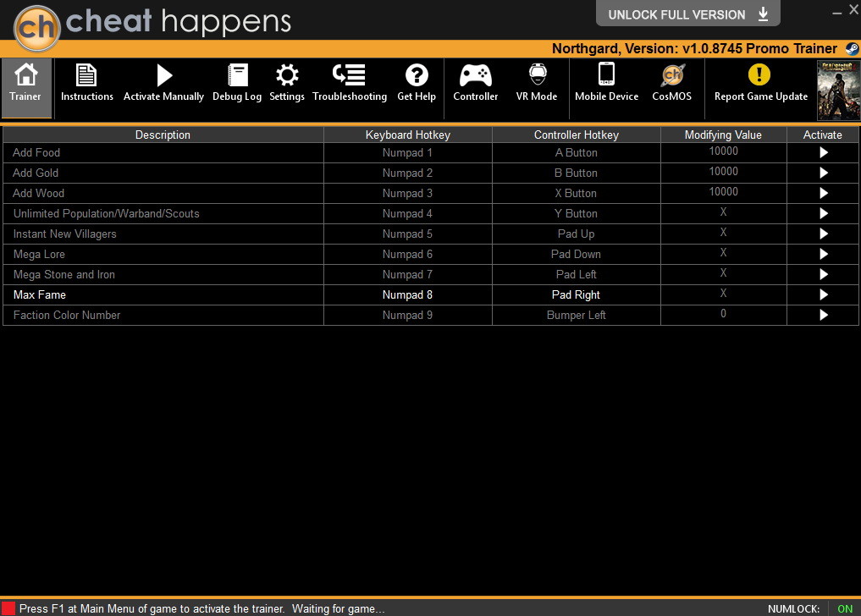Enable VR Mode
The image size is (861, 616).
[x=537, y=83]
